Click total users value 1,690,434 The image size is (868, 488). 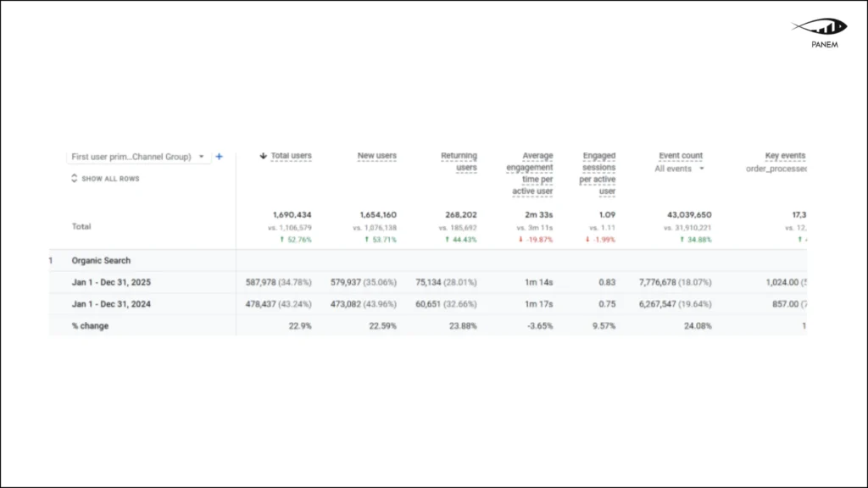click(292, 214)
